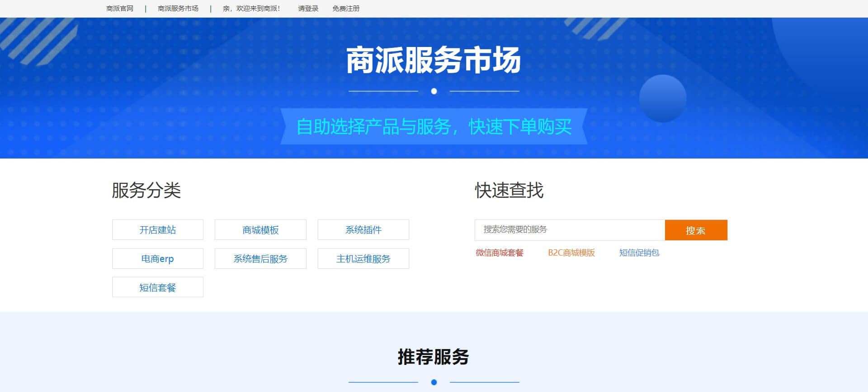Click the 商派服务市场 banner title
Screen dimensions: 868x392
[x=434, y=61]
